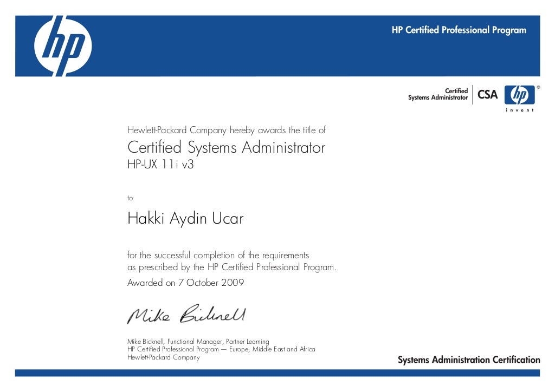The height and width of the screenshot is (392, 555).
Task: Click the "Awarded on 7 October 2009" date
Action: 185,283
